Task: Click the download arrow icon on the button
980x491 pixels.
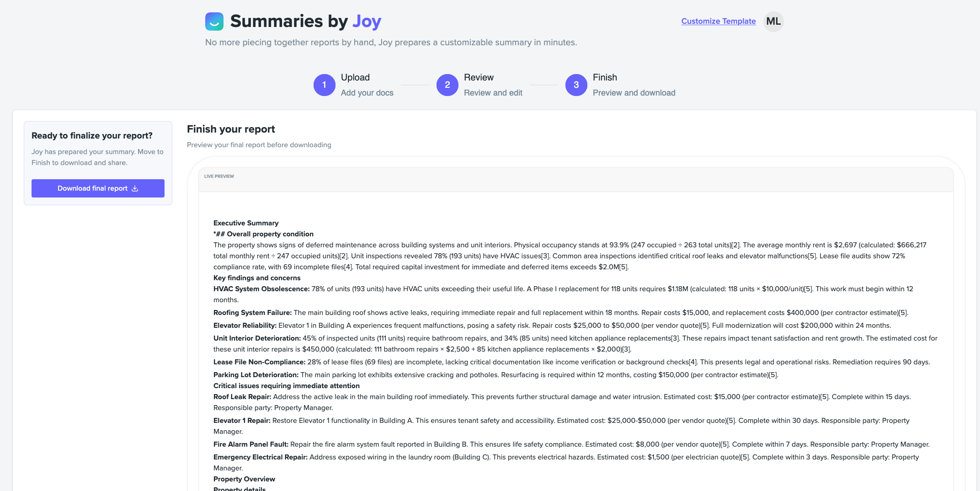Action: pos(135,188)
